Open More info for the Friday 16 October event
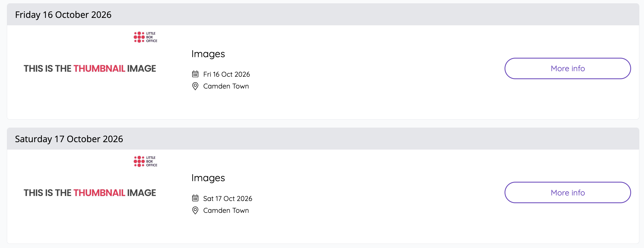 point(567,68)
